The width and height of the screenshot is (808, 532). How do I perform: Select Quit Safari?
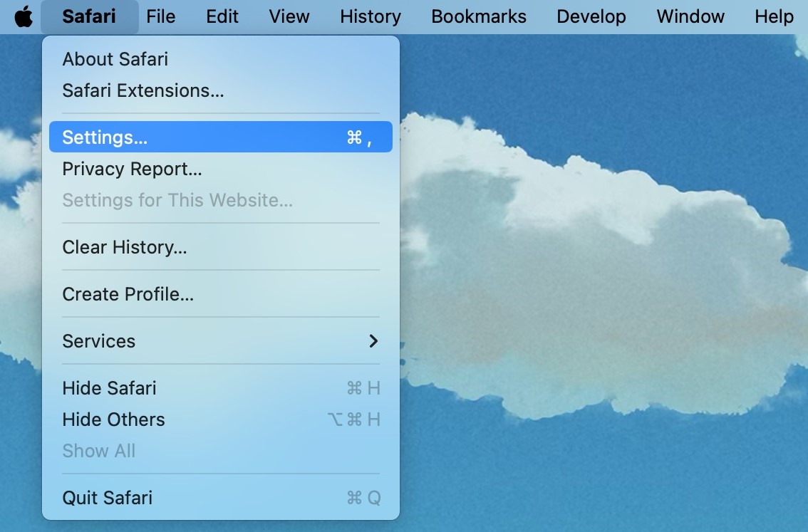click(x=221, y=498)
